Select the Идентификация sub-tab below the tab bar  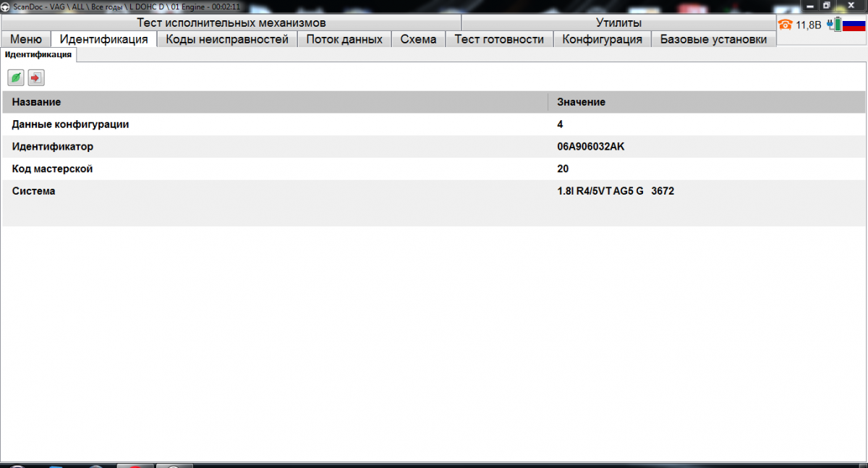(38, 55)
